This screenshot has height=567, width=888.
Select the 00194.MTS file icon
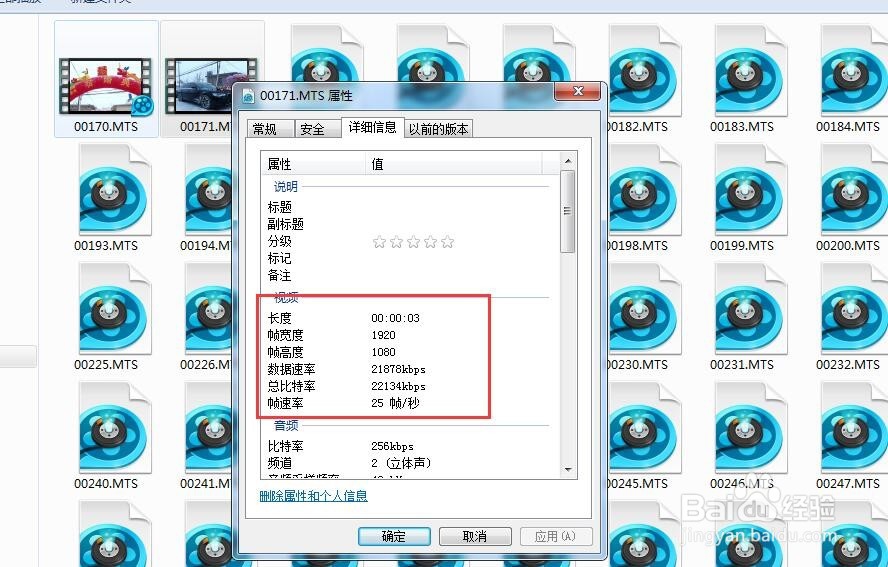tap(209, 190)
